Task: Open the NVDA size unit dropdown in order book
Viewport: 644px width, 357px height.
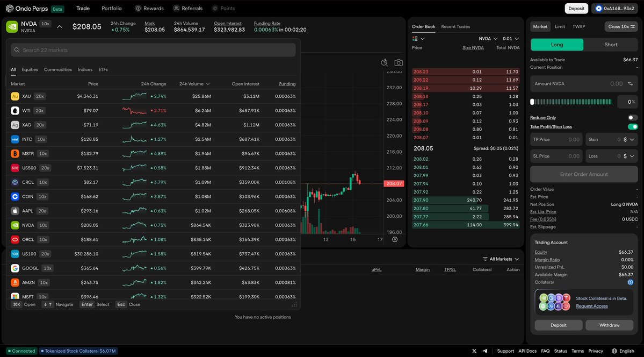Action: point(488,39)
